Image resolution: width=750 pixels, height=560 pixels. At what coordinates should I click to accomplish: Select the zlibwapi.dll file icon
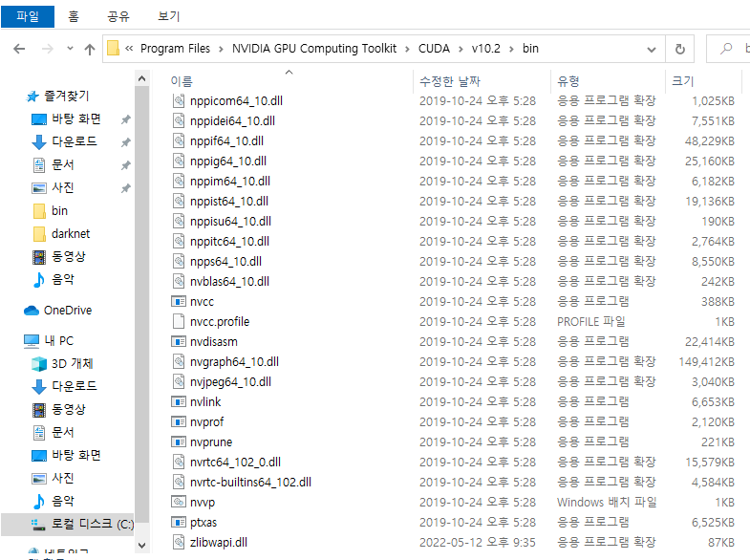pos(179,542)
